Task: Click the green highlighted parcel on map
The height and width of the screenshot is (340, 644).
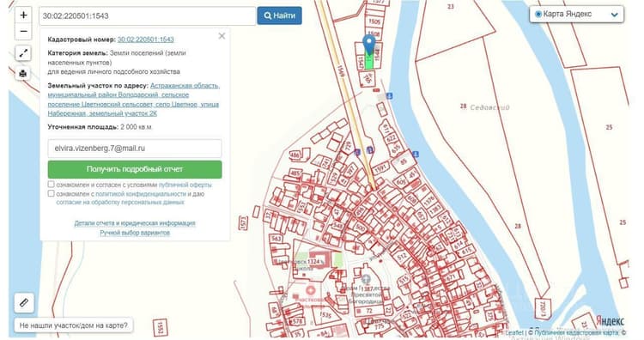Action: [x=369, y=62]
